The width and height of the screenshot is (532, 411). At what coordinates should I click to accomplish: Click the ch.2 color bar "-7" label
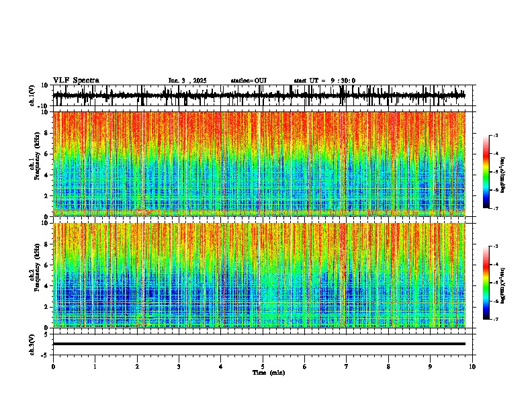(495, 320)
